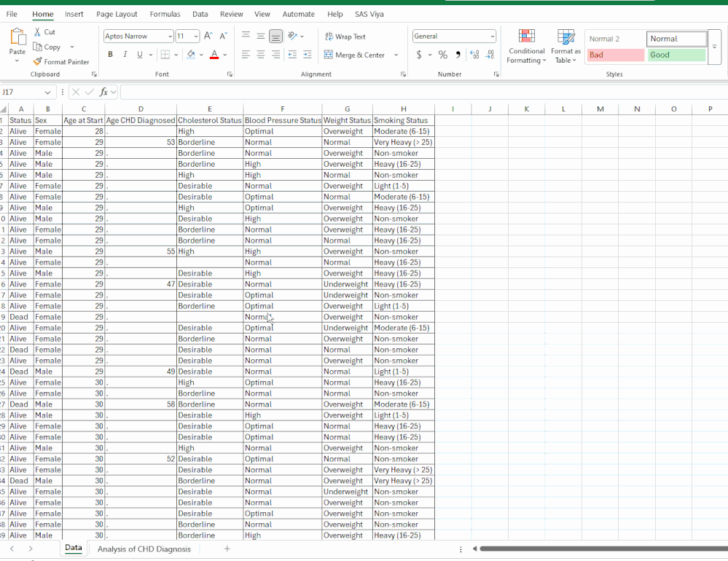This screenshot has height=561, width=728.
Task: Decrease indent in the Alignment group
Action: [292, 55]
